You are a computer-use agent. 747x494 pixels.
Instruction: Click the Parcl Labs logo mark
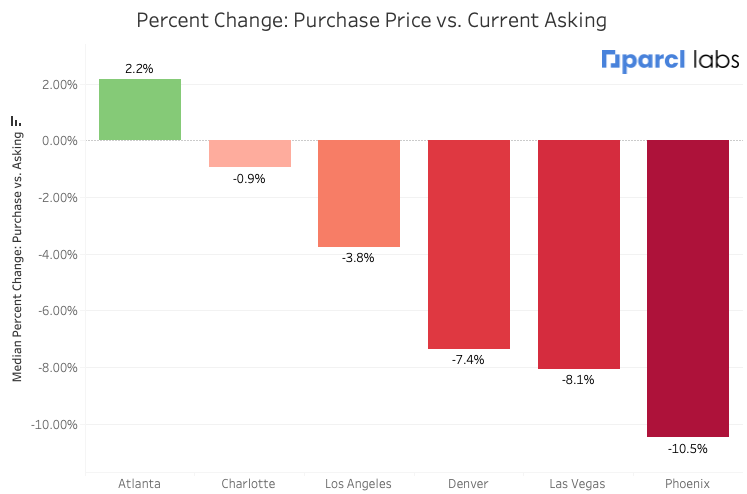coord(612,61)
